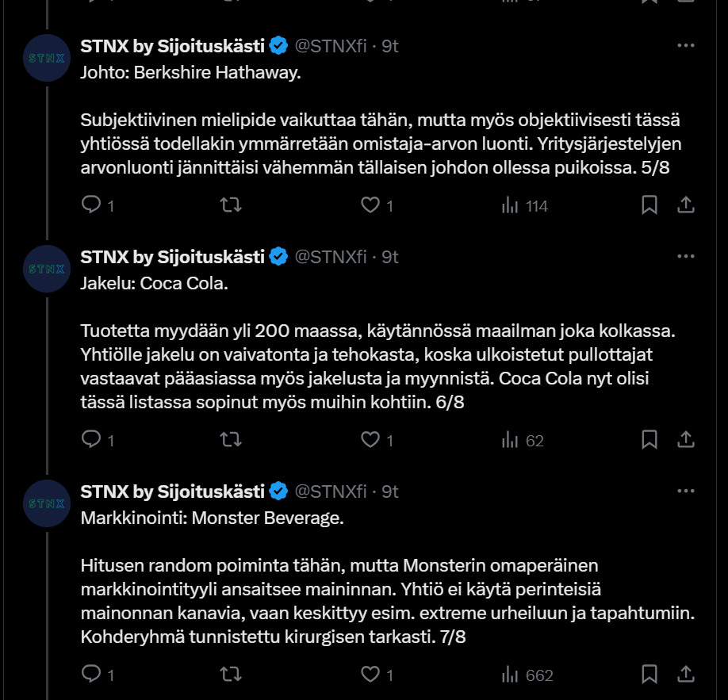Share the Berkshire Hathaway tweet
728x700 pixels.
[686, 205]
